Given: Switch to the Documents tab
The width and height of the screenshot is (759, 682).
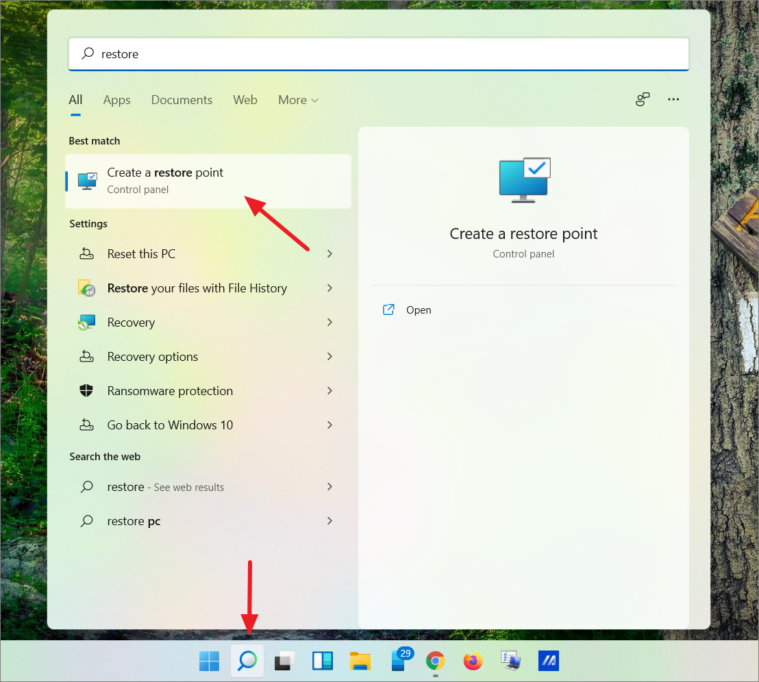Looking at the screenshot, I should point(182,100).
